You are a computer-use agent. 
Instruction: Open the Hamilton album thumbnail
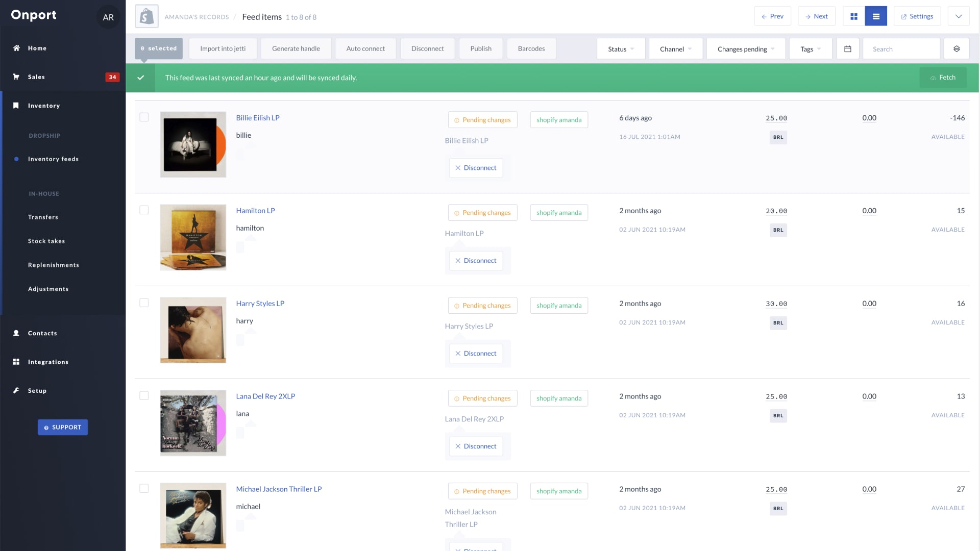[x=193, y=237]
